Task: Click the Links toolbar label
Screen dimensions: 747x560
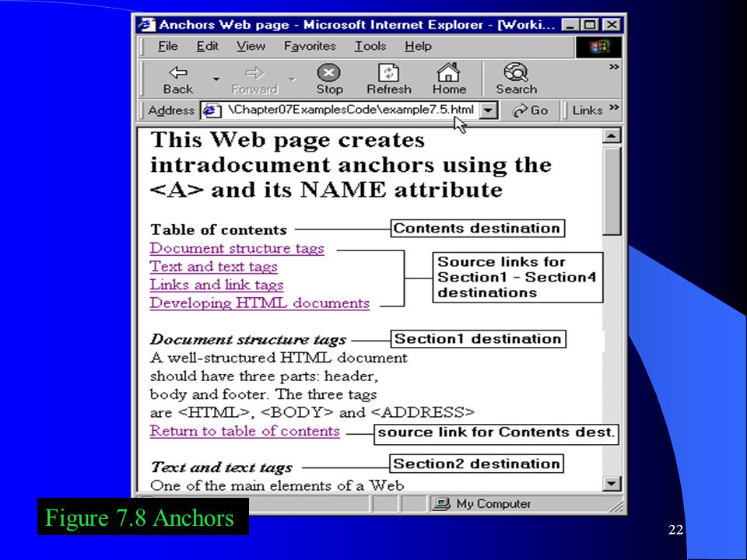Action: coord(587,110)
